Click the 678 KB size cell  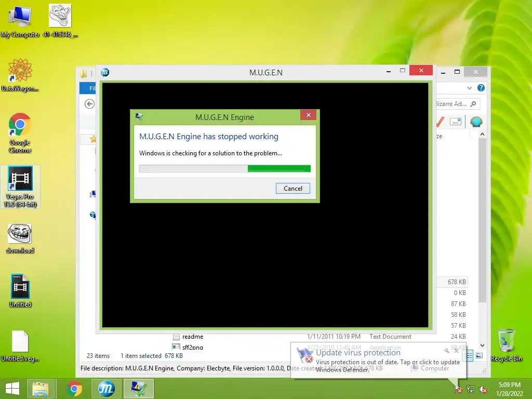pyautogui.click(x=456, y=282)
